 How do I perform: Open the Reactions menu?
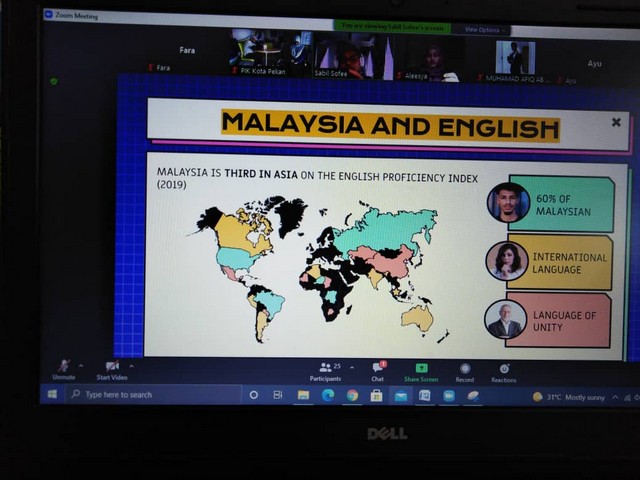click(x=504, y=370)
